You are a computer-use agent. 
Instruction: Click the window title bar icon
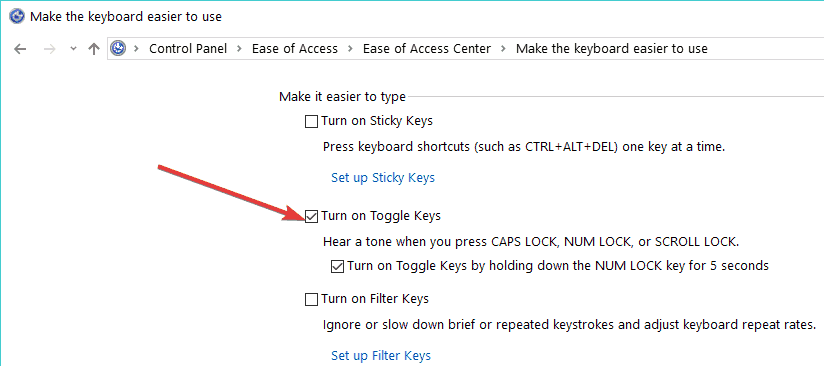tap(17, 17)
